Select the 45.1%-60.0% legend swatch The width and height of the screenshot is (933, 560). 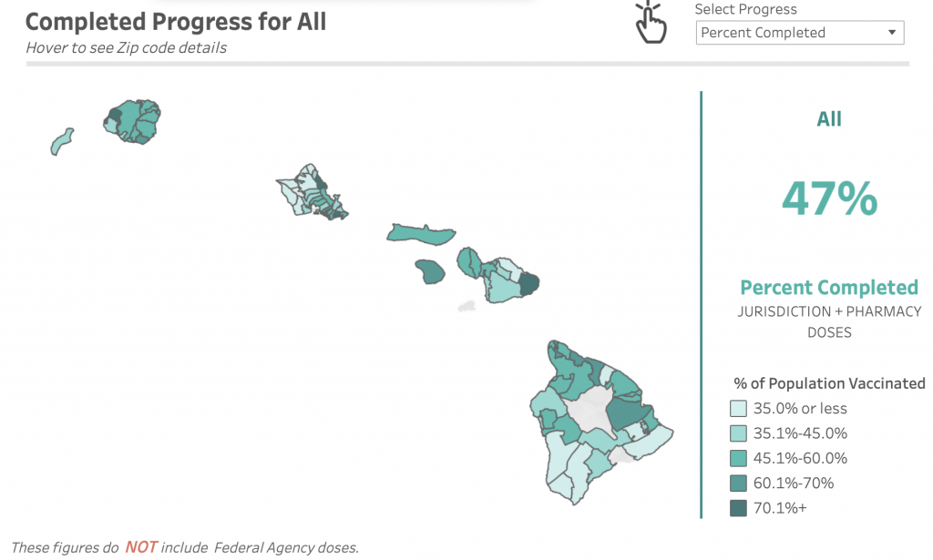pos(738,458)
